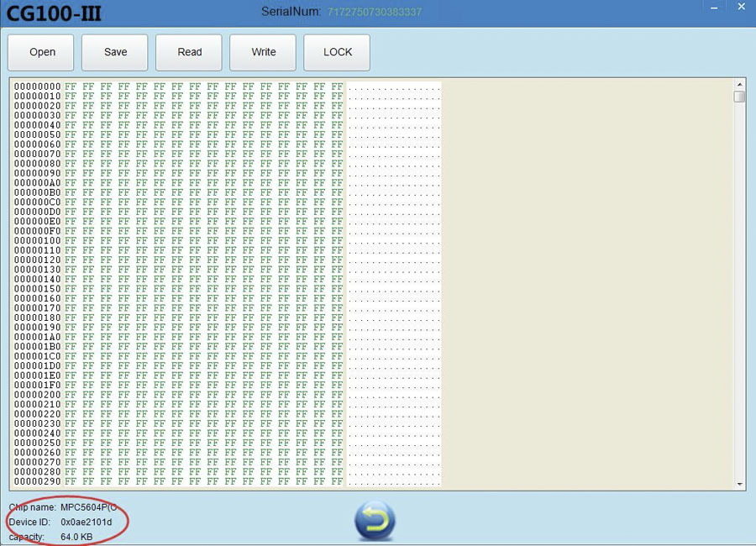Screen dimensions: 756x546
Task: Click the Read button
Action: pos(189,52)
